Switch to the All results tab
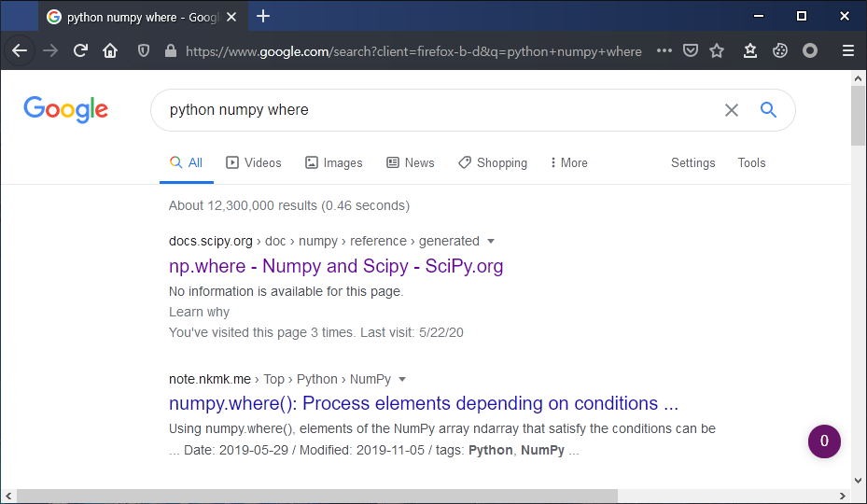This screenshot has width=867, height=504. coord(187,162)
